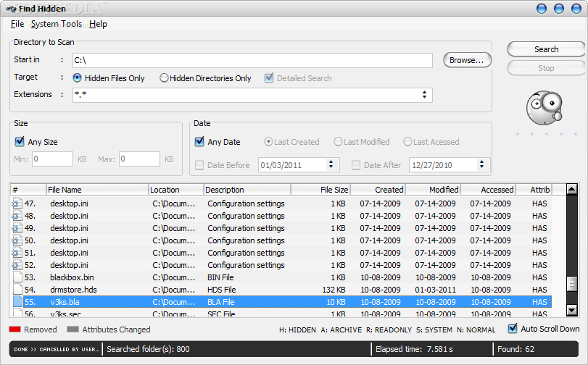Click Elapsed time 7.581 s status text

tap(414, 349)
